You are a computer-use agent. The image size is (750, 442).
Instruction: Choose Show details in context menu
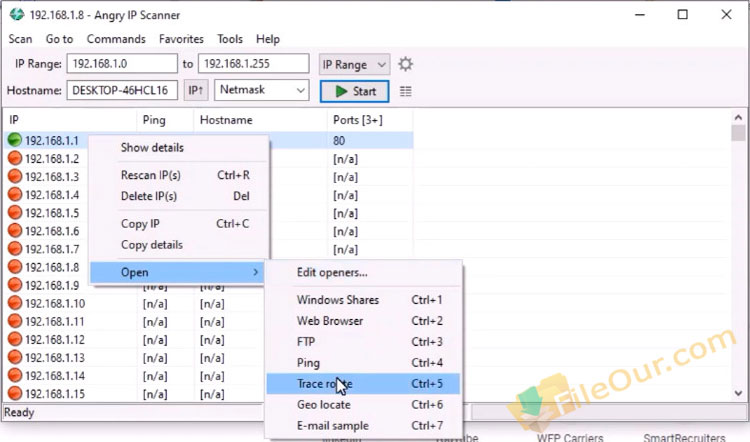point(179,147)
